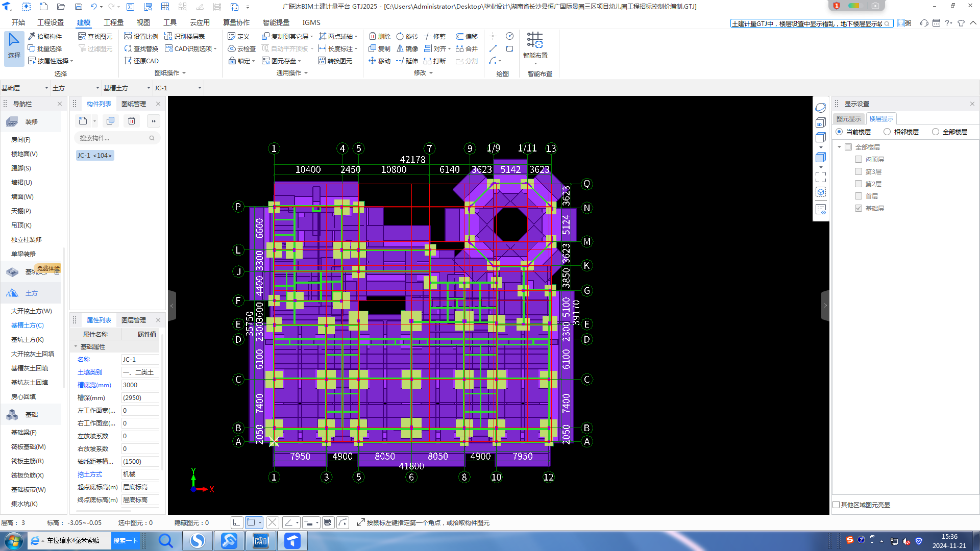Check the 第2层 checkbox
The image size is (980, 551).
pos(859,184)
